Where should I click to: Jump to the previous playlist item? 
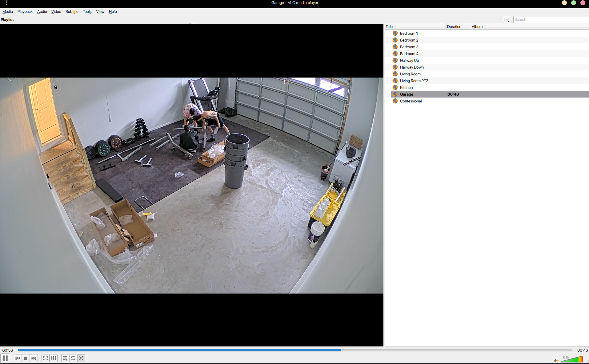coord(18,358)
